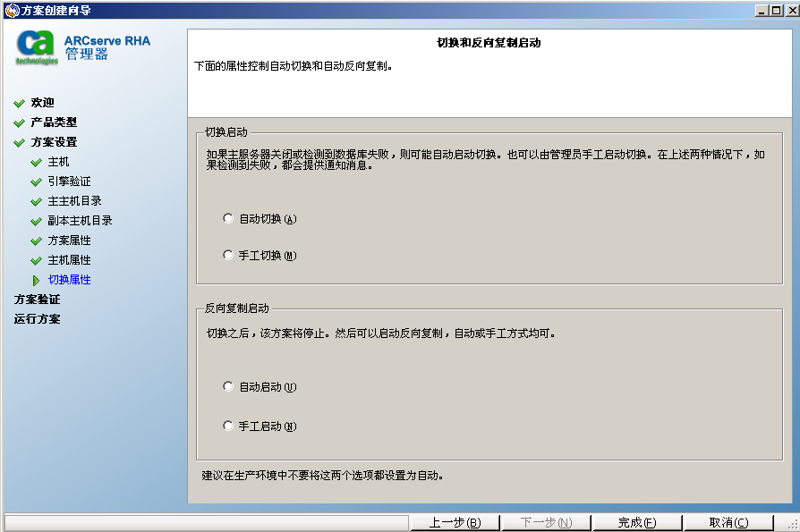Image resolution: width=800 pixels, height=532 pixels.
Task: Click the wizard icon in the title bar
Action: (x=9, y=9)
